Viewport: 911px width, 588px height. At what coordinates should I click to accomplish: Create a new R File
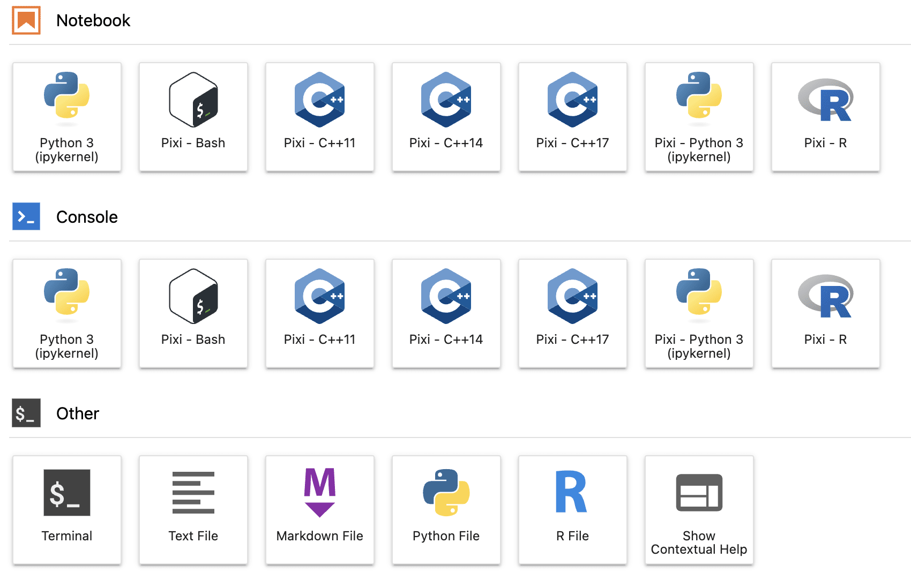click(573, 510)
